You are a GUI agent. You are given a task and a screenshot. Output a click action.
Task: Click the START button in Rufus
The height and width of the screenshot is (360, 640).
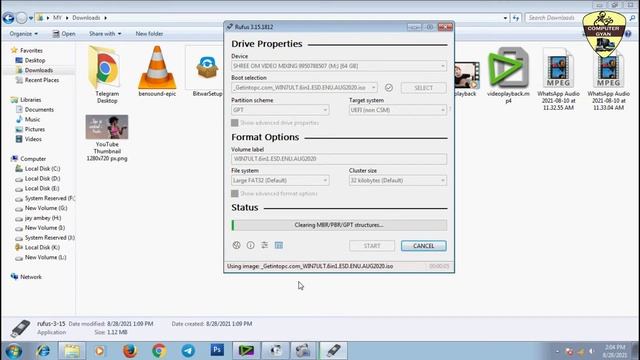pyautogui.click(x=372, y=246)
